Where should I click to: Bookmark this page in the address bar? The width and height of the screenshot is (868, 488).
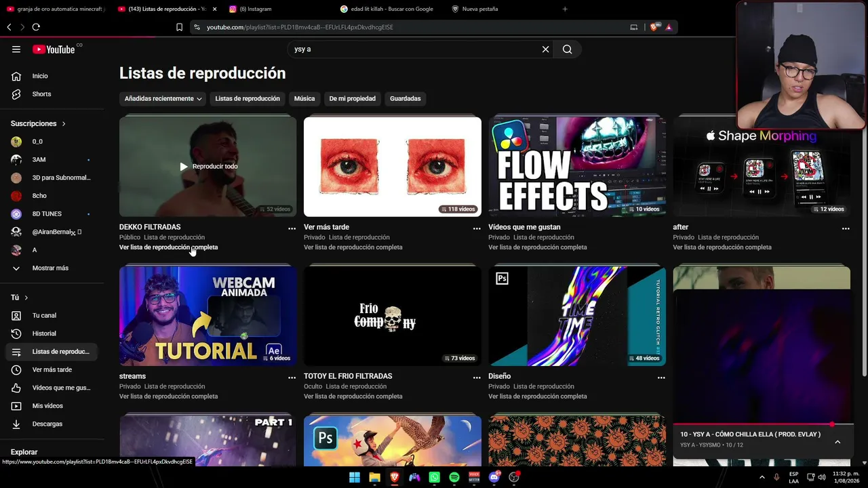[x=179, y=27]
